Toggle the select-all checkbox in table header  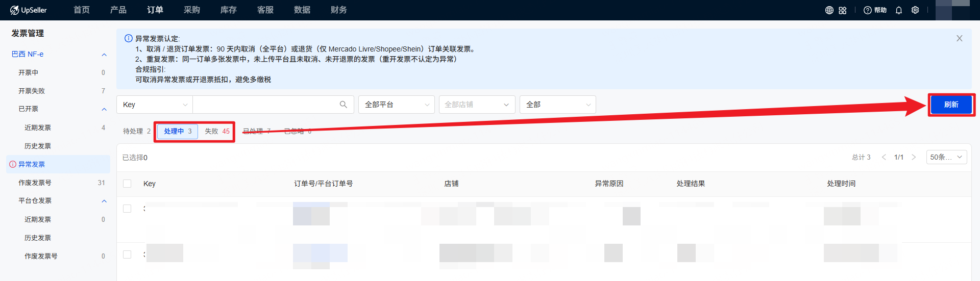pyautogui.click(x=127, y=184)
